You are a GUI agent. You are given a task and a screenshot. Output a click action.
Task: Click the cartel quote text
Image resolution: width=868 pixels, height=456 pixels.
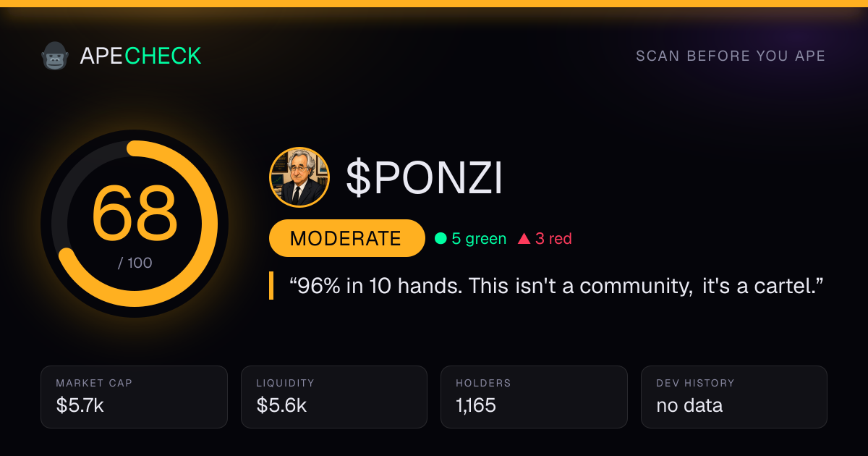click(556, 286)
